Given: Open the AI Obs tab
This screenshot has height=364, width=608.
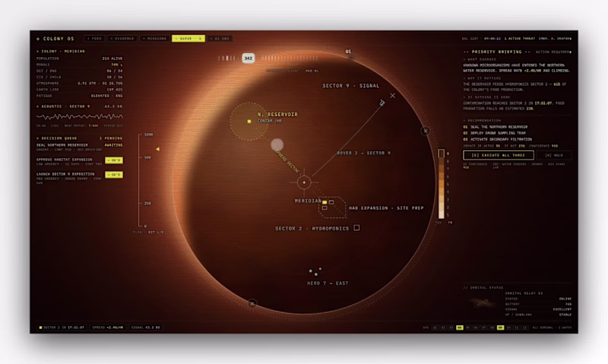Looking at the screenshot, I should 220,39.
